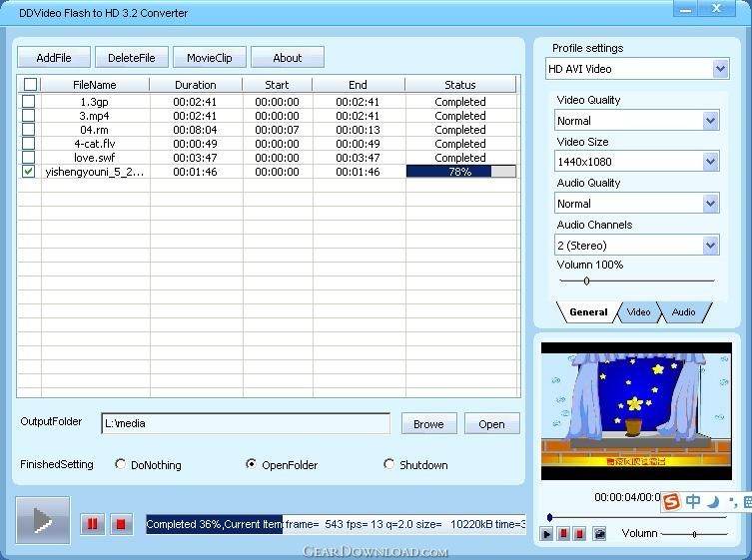
Task: Take a snapshot of the preview
Action: (x=599, y=534)
